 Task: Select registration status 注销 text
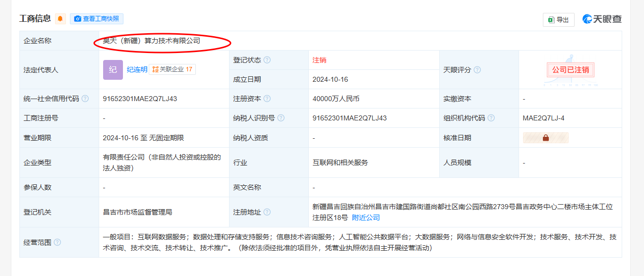[x=319, y=60]
